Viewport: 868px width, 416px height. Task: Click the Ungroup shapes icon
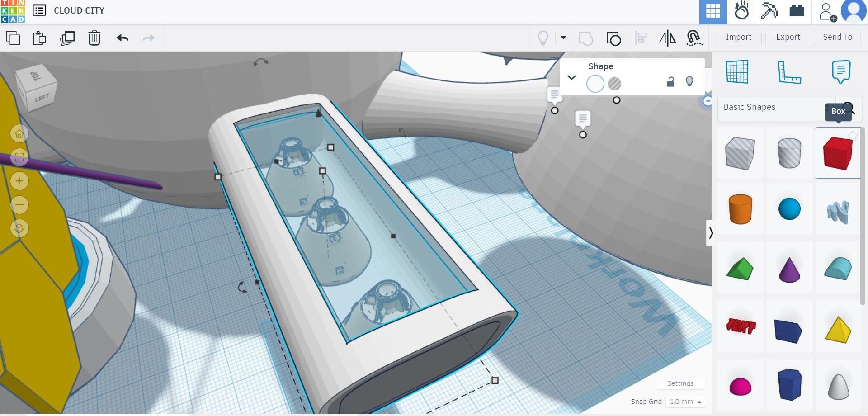point(613,38)
